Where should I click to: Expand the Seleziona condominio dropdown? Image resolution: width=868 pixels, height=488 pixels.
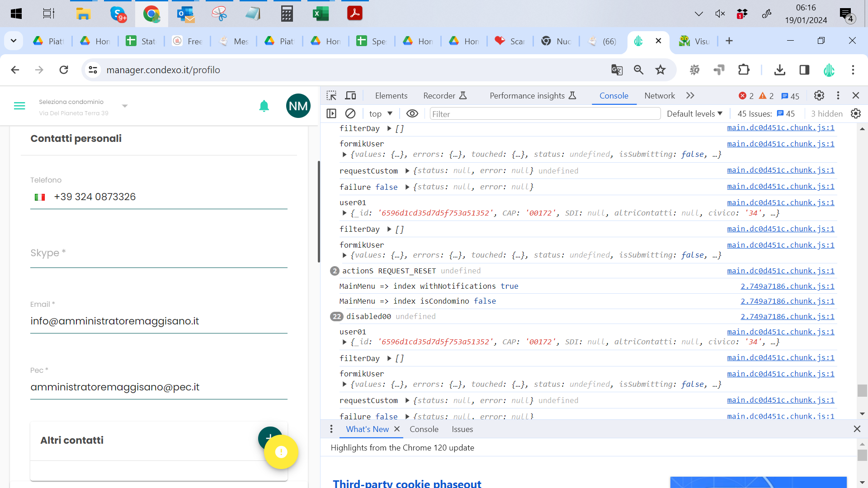[125, 106]
